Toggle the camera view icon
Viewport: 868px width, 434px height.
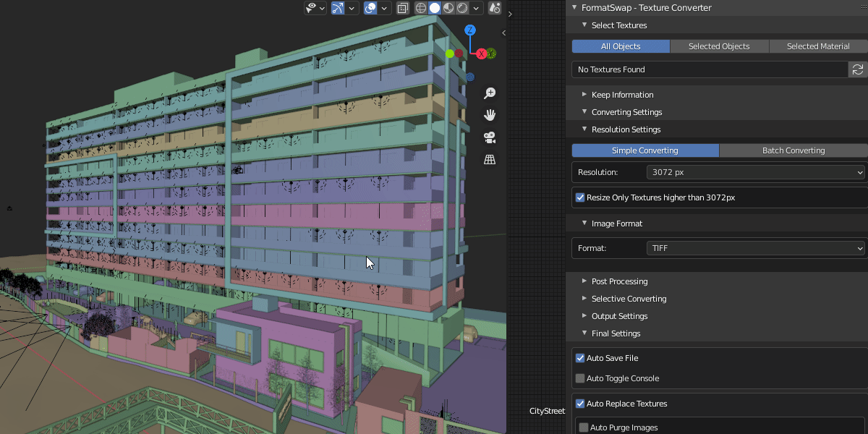tap(490, 137)
